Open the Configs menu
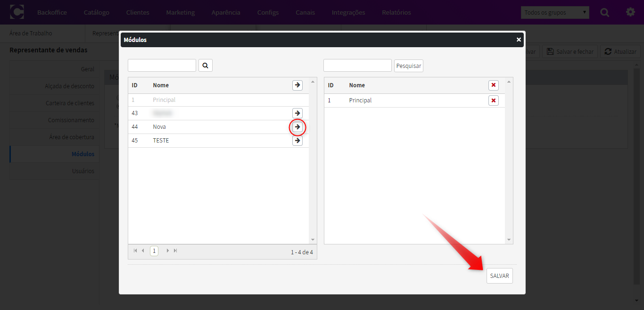Viewport: 644px width, 310px height. [x=268, y=12]
